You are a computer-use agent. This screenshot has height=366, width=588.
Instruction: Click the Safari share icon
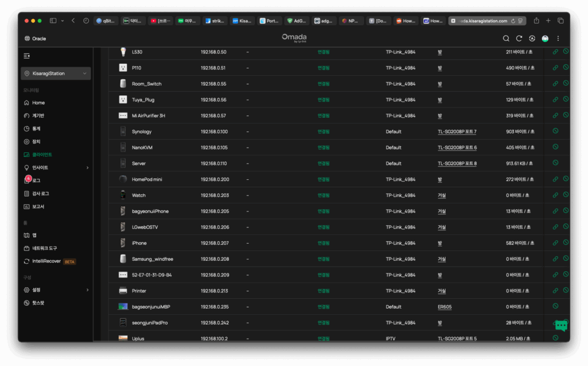point(536,21)
